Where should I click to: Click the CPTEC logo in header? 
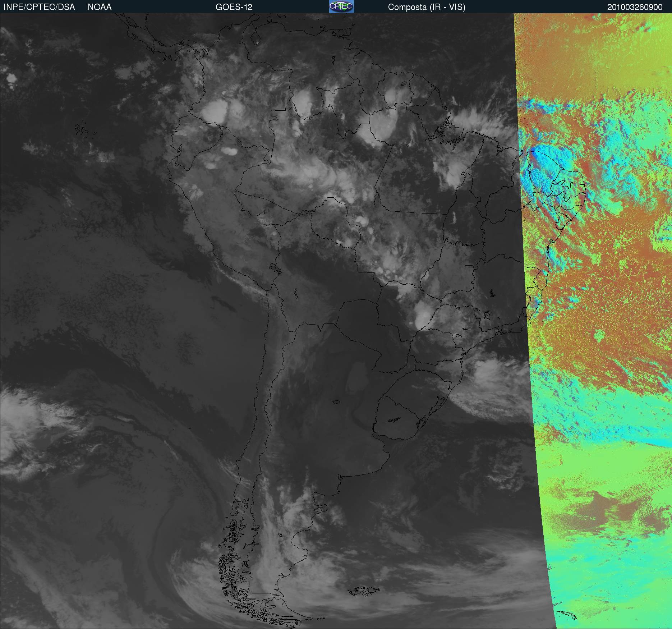click(x=341, y=6)
